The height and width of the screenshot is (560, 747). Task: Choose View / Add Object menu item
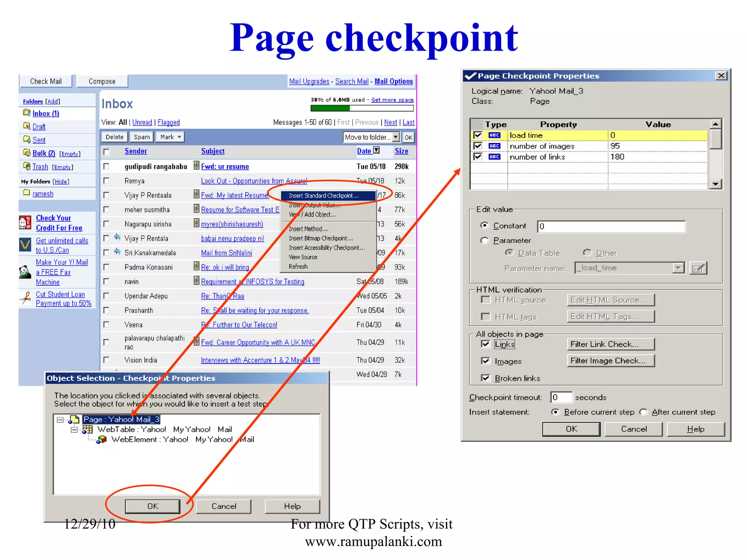click(313, 215)
